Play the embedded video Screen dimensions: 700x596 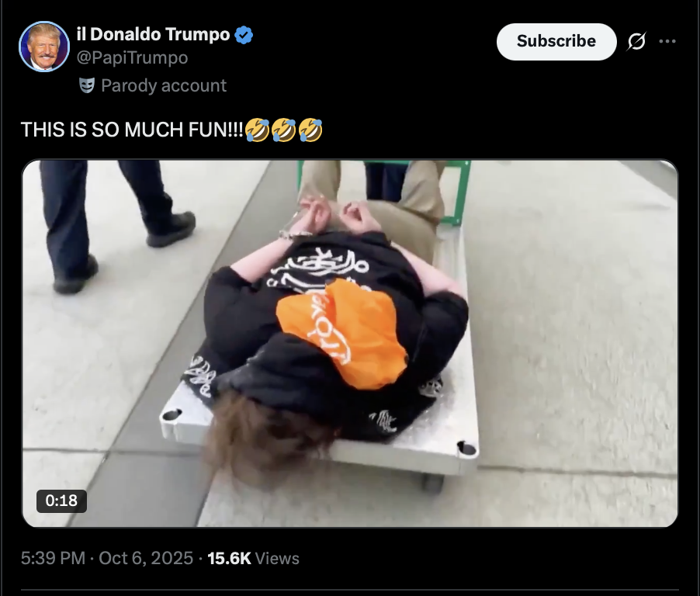pyautogui.click(x=350, y=343)
